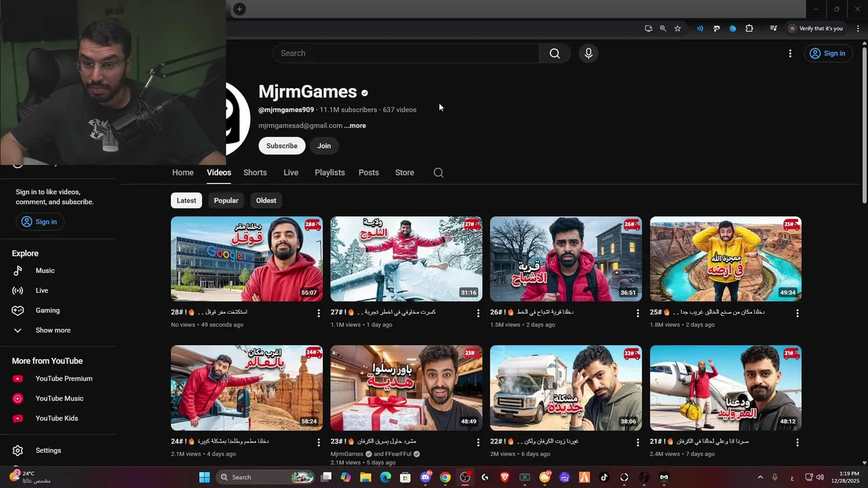Select the Latest sort chip
868x488 pixels.
pos(186,201)
